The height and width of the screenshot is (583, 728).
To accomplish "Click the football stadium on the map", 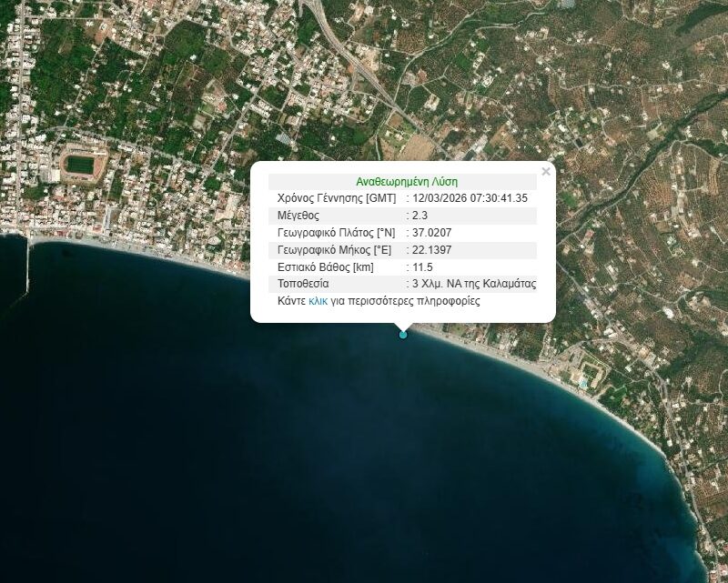I will 82,166.
